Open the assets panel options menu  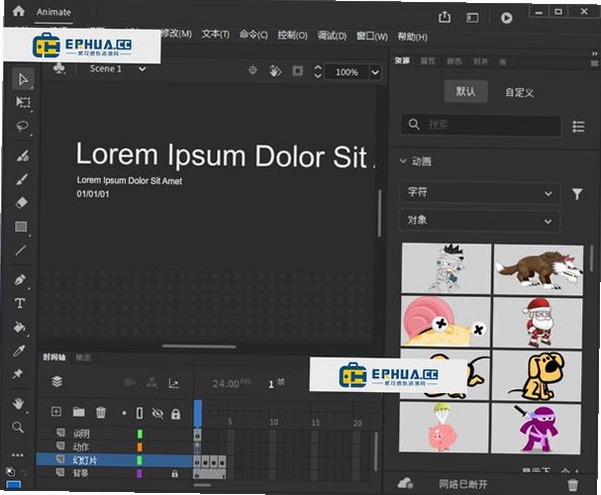point(594,63)
